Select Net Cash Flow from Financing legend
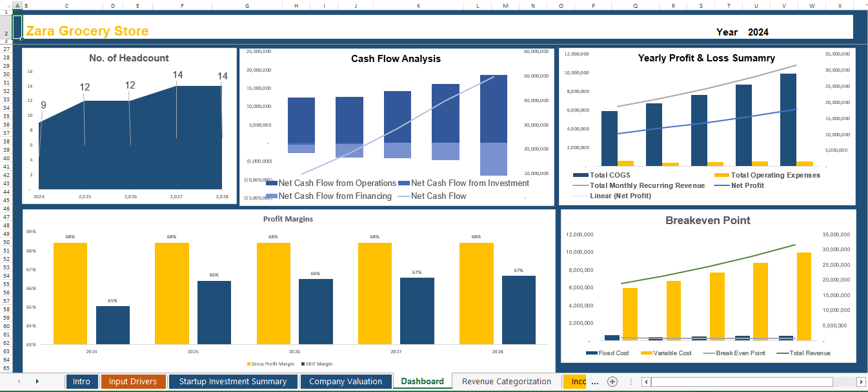This screenshot has width=868, height=392. (328, 196)
